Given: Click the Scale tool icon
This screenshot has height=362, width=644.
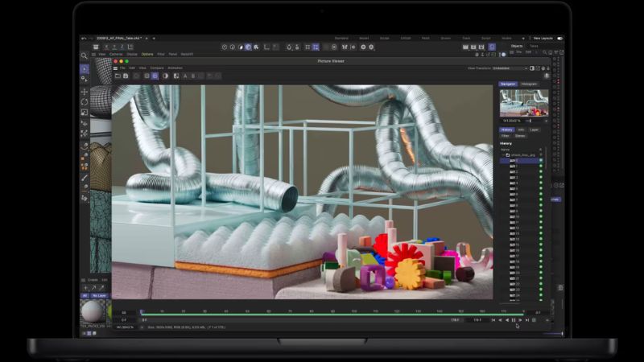Looking at the screenshot, I should [x=85, y=113].
